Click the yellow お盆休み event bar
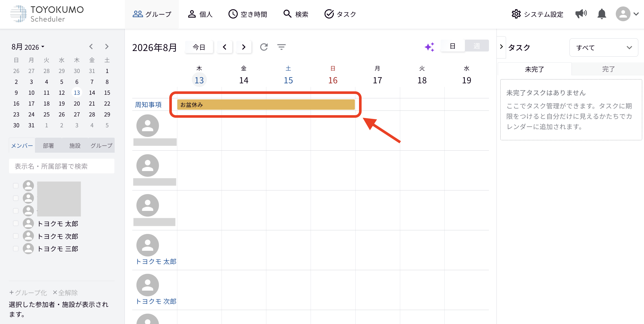644x324 pixels. point(266,105)
